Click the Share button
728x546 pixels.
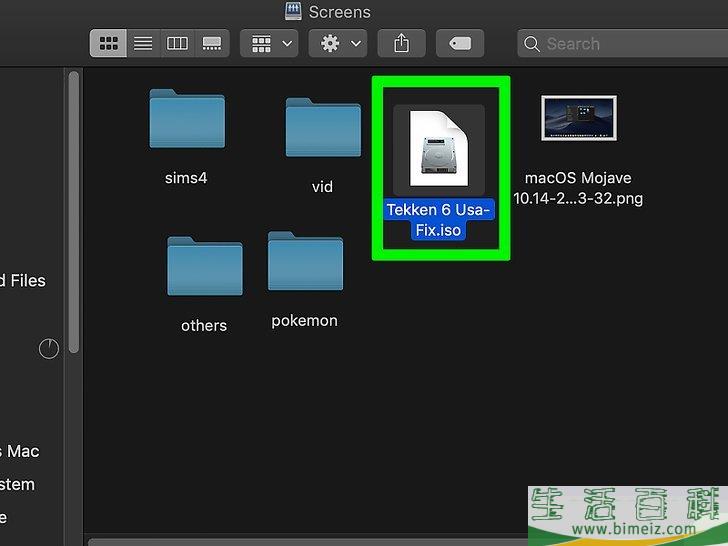tap(402, 44)
